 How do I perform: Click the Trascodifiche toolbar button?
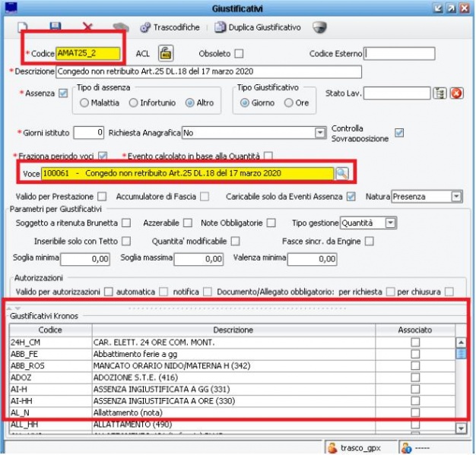[170, 27]
